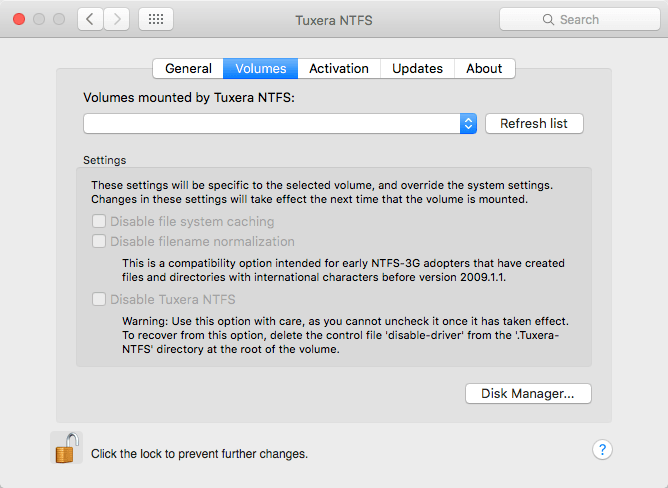This screenshot has height=488, width=668.
Task: Show all preferences grid icon
Action: (156, 19)
